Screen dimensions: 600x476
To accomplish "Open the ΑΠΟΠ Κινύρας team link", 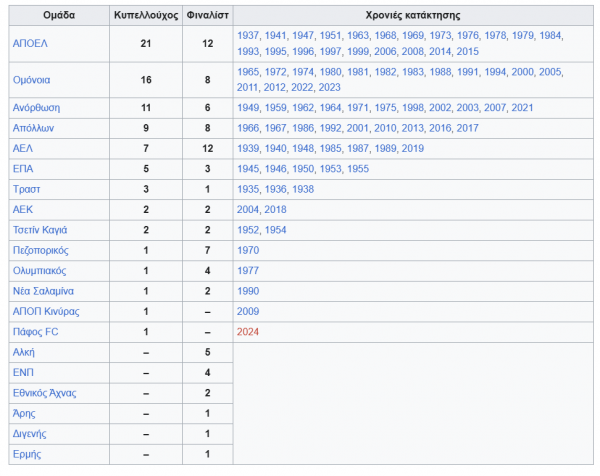I will 46,311.
